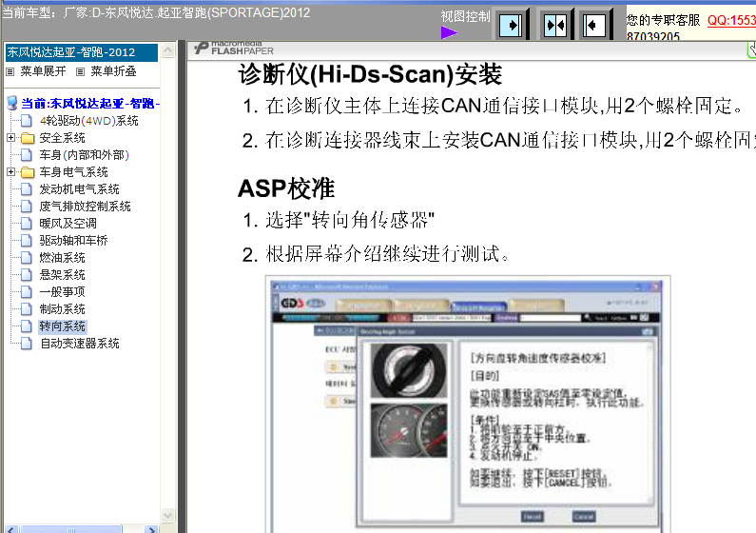The width and height of the screenshot is (756, 533).
Task: Select 车身电气系统 in the tree
Action: click(73, 172)
